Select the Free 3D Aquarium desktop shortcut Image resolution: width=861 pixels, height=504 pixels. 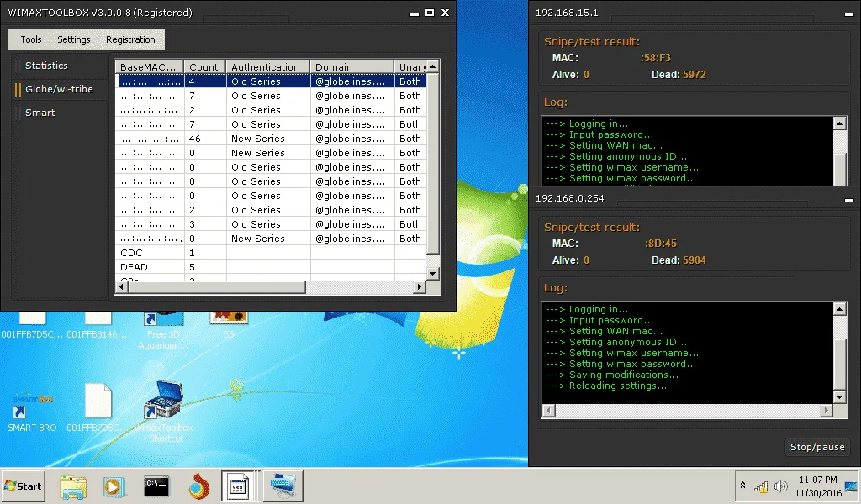[x=163, y=332]
